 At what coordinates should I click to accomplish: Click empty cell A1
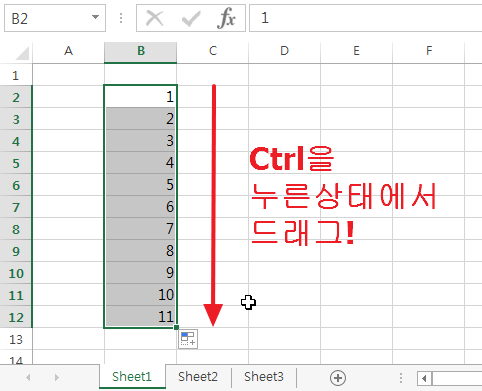click(x=68, y=75)
